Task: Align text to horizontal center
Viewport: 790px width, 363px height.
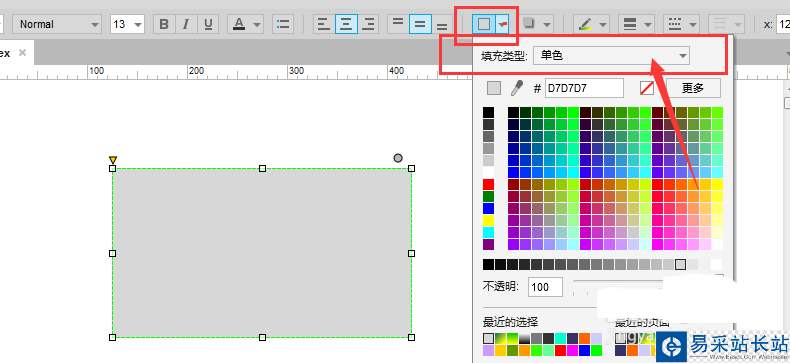Action: point(347,24)
